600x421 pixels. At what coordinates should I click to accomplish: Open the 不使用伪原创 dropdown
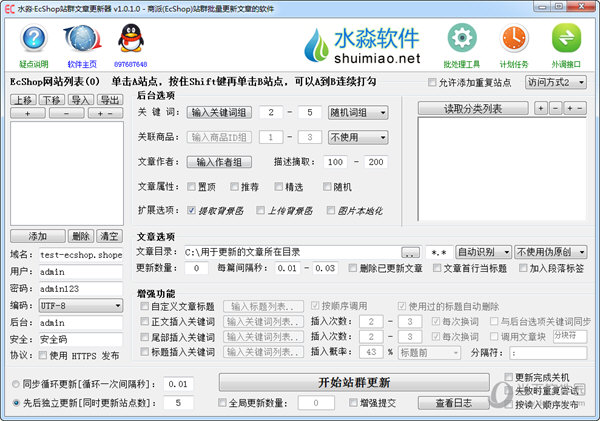550,252
